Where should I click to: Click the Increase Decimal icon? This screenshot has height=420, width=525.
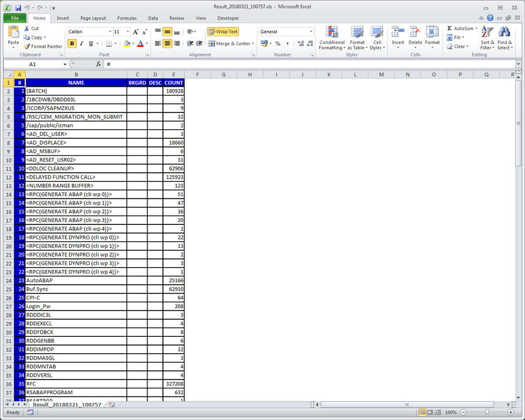(301, 43)
